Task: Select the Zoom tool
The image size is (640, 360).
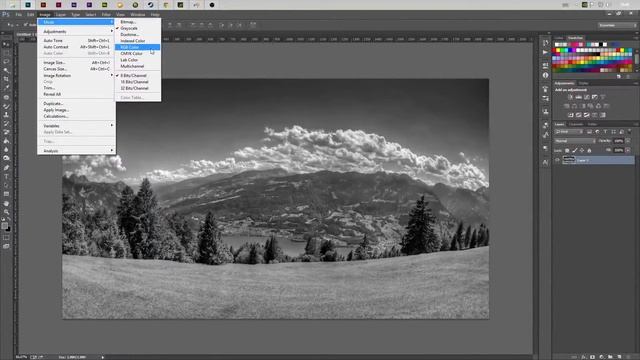Action: (6, 212)
